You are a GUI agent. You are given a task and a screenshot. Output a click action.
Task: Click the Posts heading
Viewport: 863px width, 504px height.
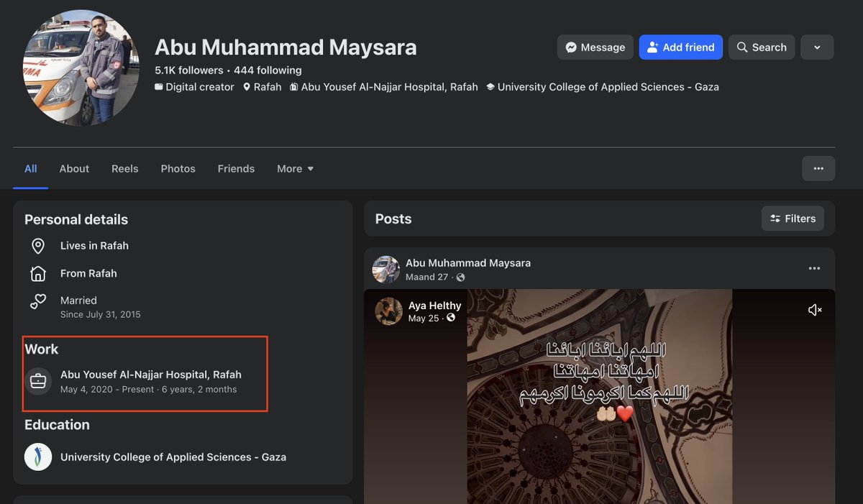(393, 219)
